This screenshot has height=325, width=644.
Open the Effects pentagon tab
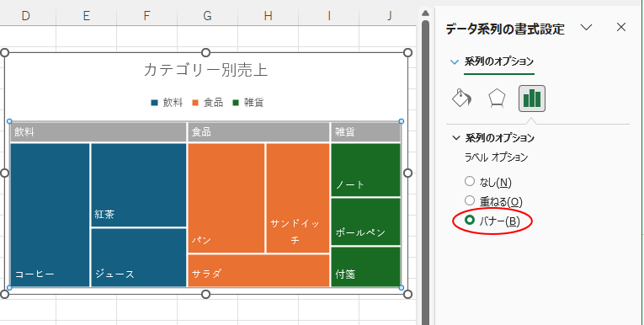497,99
